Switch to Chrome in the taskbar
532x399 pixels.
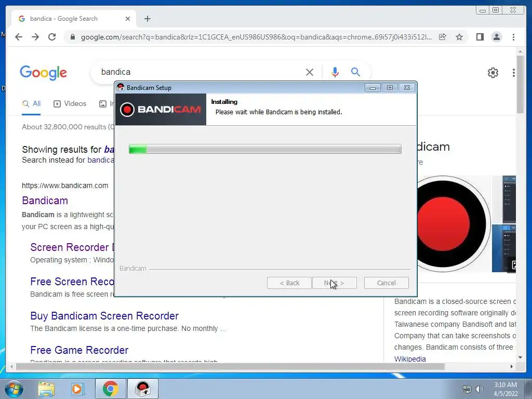(111, 389)
